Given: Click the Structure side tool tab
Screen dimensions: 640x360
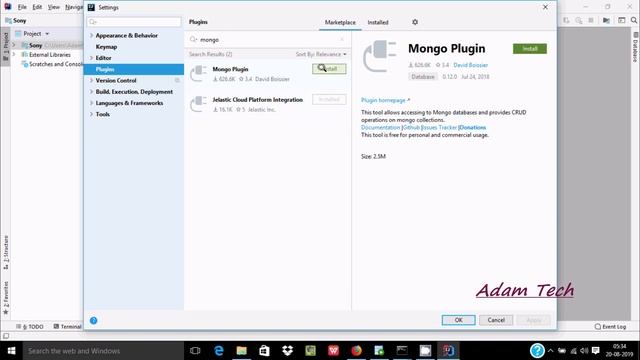Looking at the screenshot, I should click(6, 252).
